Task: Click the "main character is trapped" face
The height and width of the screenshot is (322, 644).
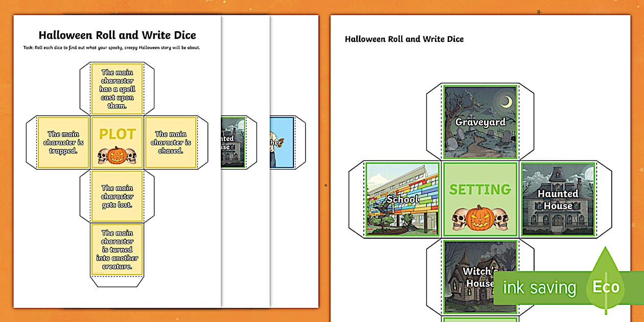Action: pyautogui.click(x=63, y=142)
